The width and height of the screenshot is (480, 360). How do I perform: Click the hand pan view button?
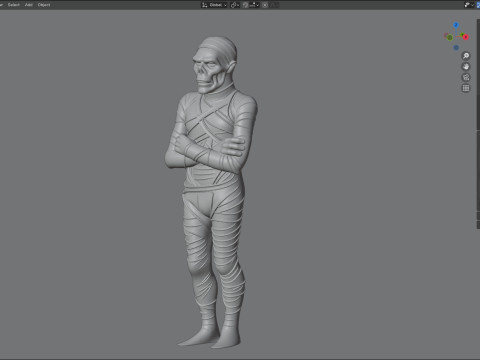coord(466,67)
